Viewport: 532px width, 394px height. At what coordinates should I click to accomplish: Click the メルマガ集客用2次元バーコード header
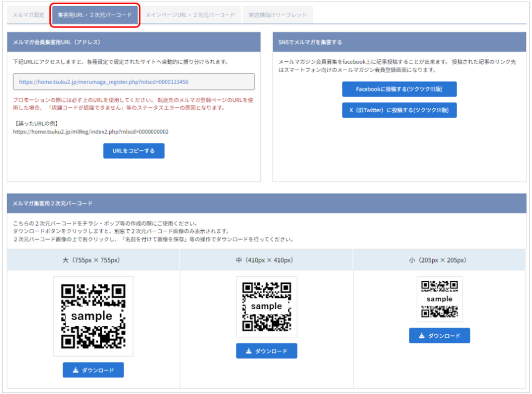click(267, 203)
